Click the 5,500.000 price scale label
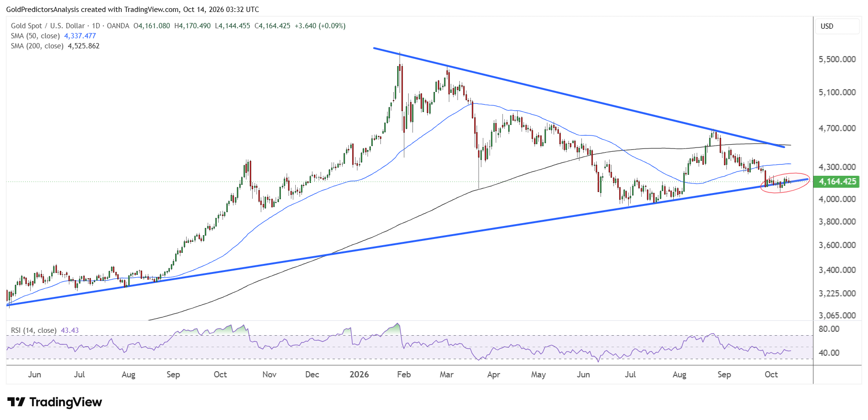 pyautogui.click(x=837, y=59)
